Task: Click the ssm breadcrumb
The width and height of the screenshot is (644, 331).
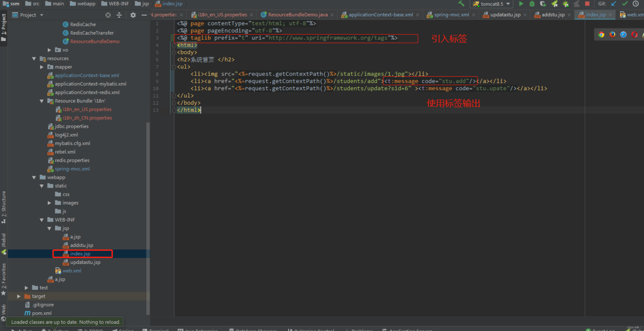Action: [11, 4]
